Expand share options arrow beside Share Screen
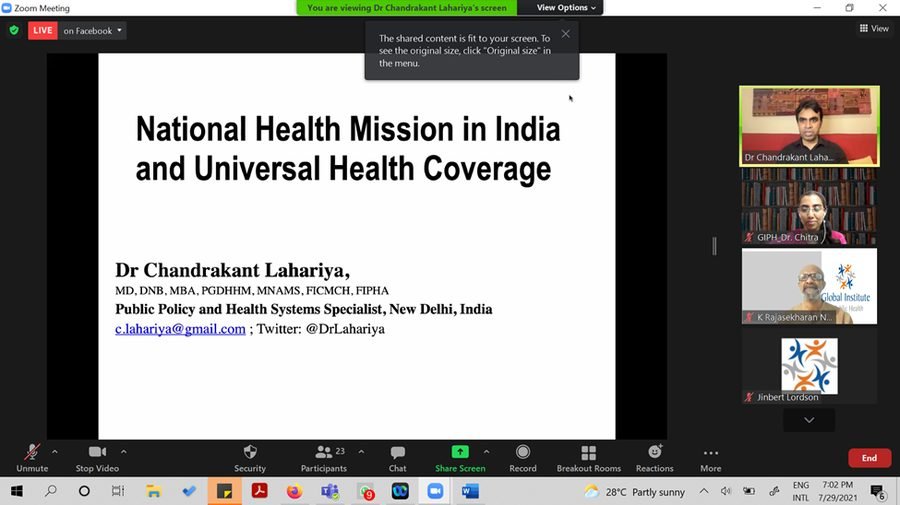Screen dimensions: 900x505 (x=486, y=452)
